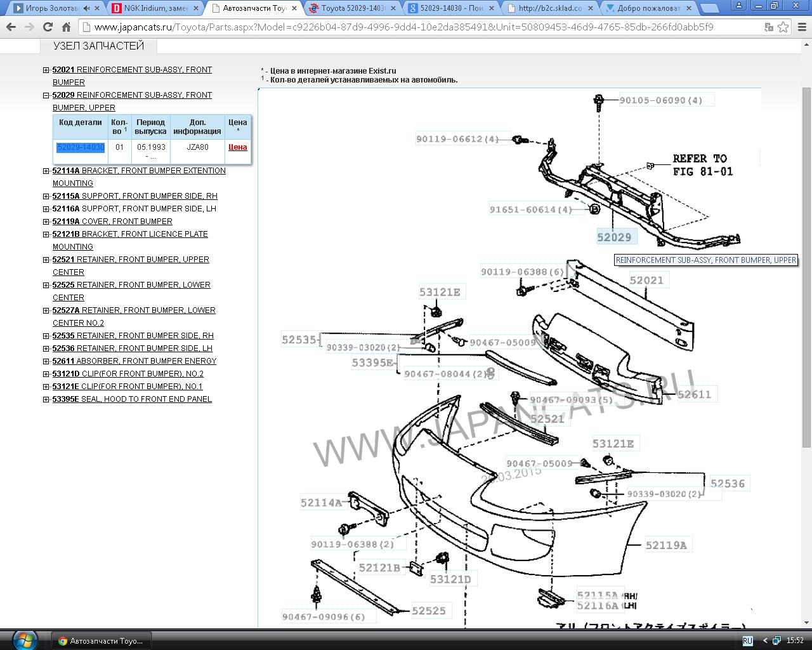Go to browser home page
Viewport: 812px width, 650px height.
(x=66, y=27)
